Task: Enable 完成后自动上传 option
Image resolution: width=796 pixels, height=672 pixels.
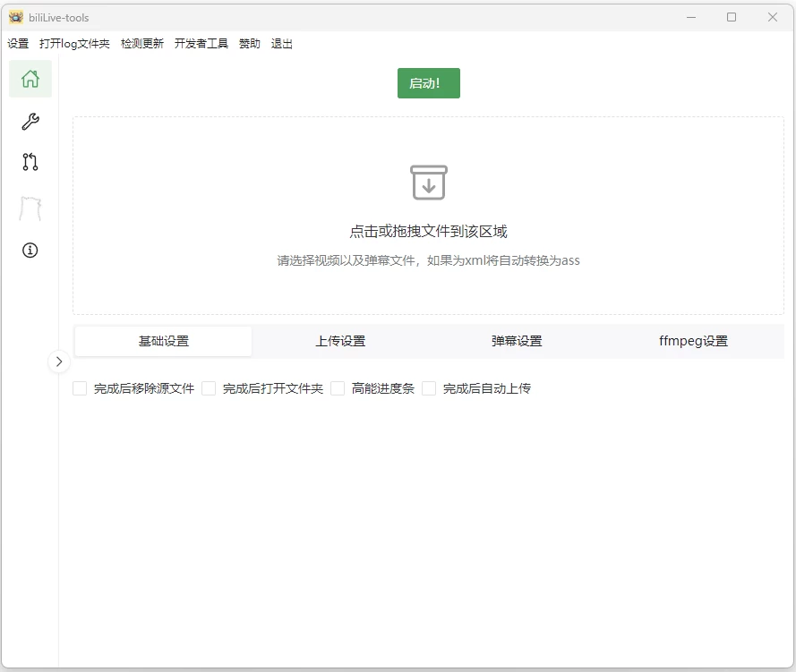Action: (428, 388)
